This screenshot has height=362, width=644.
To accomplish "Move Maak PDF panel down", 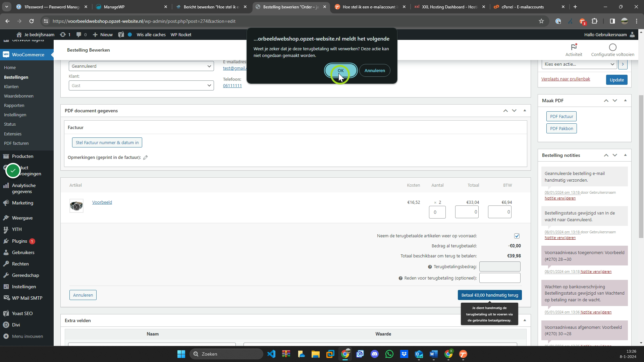I will click(615, 101).
